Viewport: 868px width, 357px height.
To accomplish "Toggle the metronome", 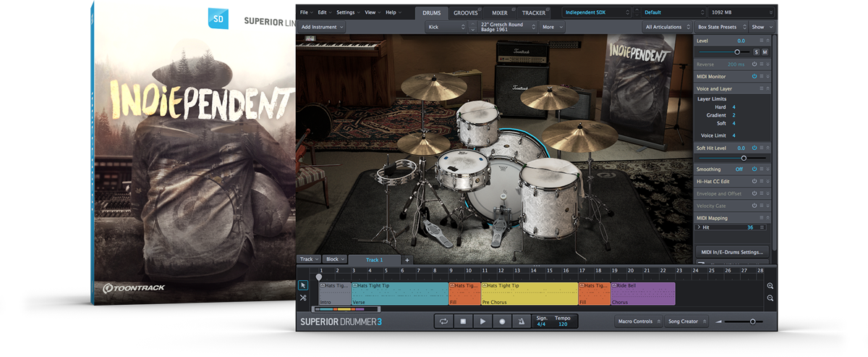I will tap(521, 322).
